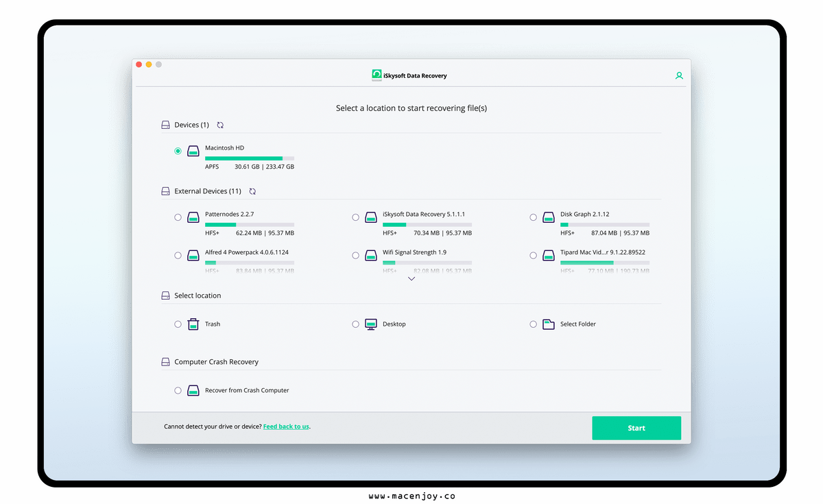Click the Macintosh HD drive icon
This screenshot has height=504, width=823.
193,151
